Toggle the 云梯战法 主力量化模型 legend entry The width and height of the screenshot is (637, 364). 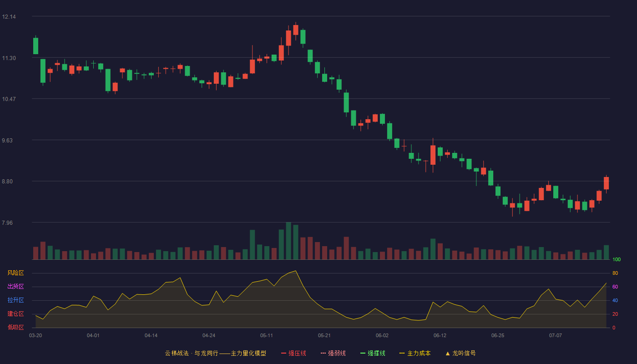[216, 353]
